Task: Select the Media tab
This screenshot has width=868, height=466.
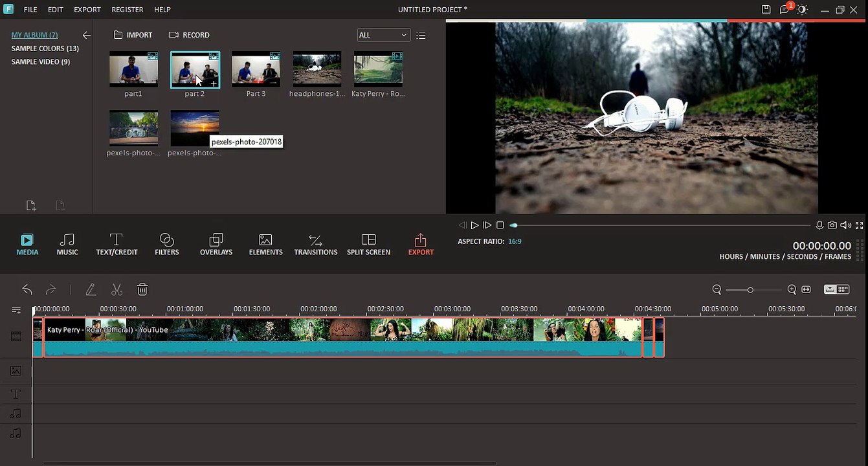Action: tap(27, 245)
